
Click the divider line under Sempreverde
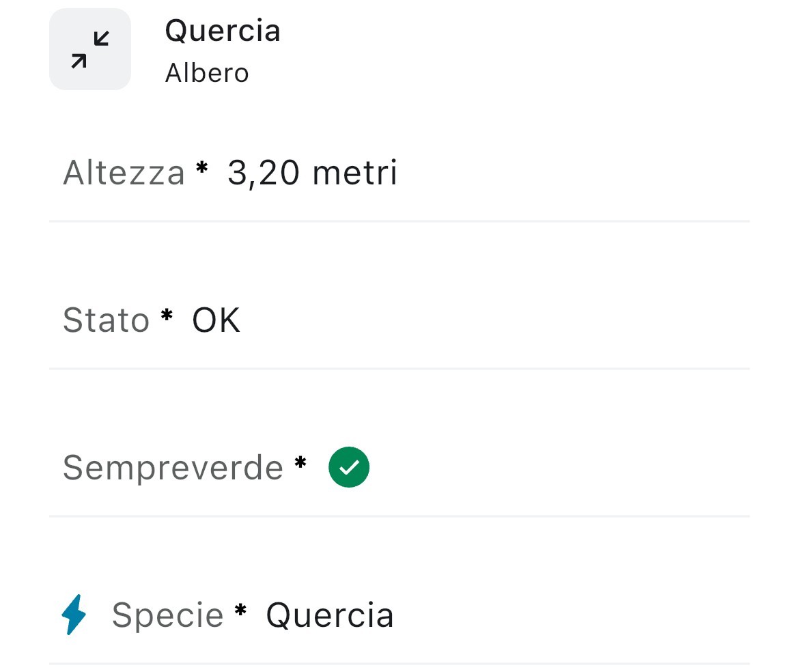[x=399, y=516]
